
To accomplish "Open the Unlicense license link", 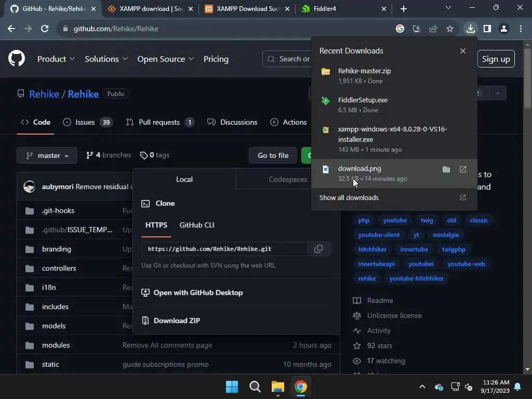I will pyautogui.click(x=394, y=315).
